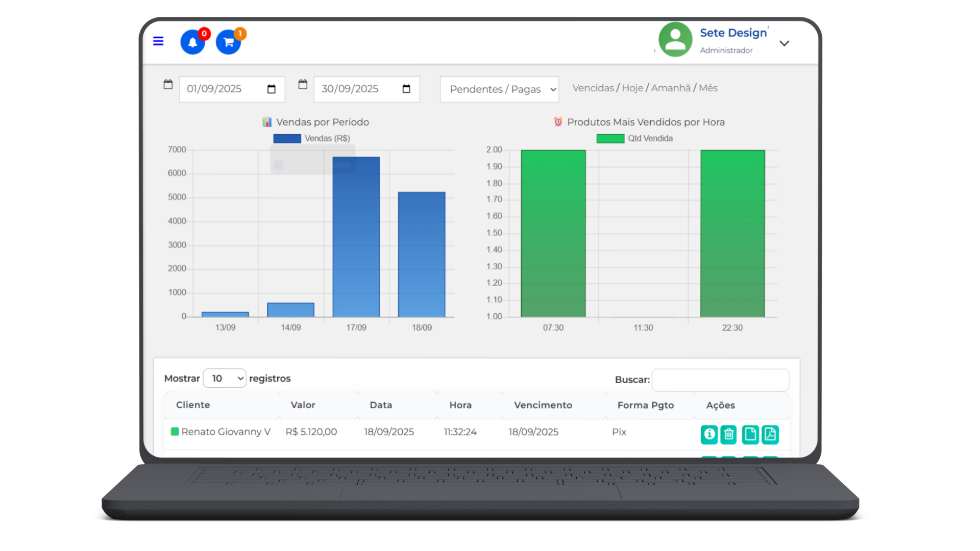Open notifications bell icon
980x551 pixels.
(x=192, y=42)
